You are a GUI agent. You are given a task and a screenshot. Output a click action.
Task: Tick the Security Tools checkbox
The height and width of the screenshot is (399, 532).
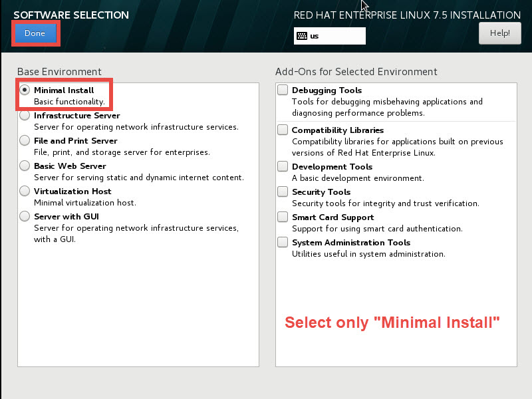(283, 192)
